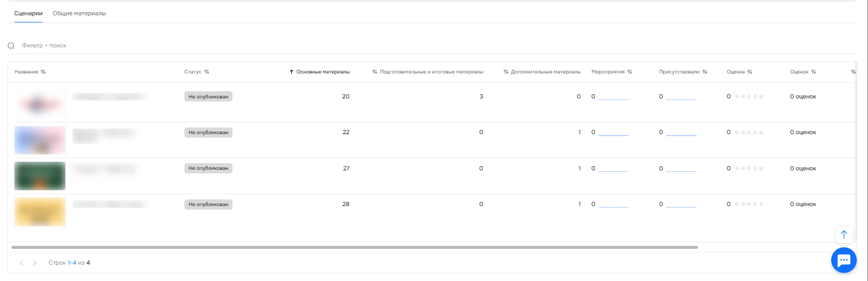Sort by Название column arrows icon
The image size is (868, 281).
pyautogui.click(x=43, y=72)
